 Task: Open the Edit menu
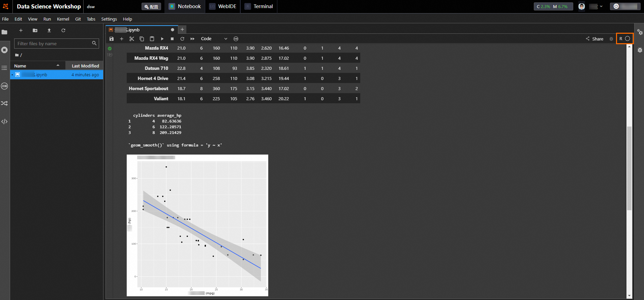18,19
